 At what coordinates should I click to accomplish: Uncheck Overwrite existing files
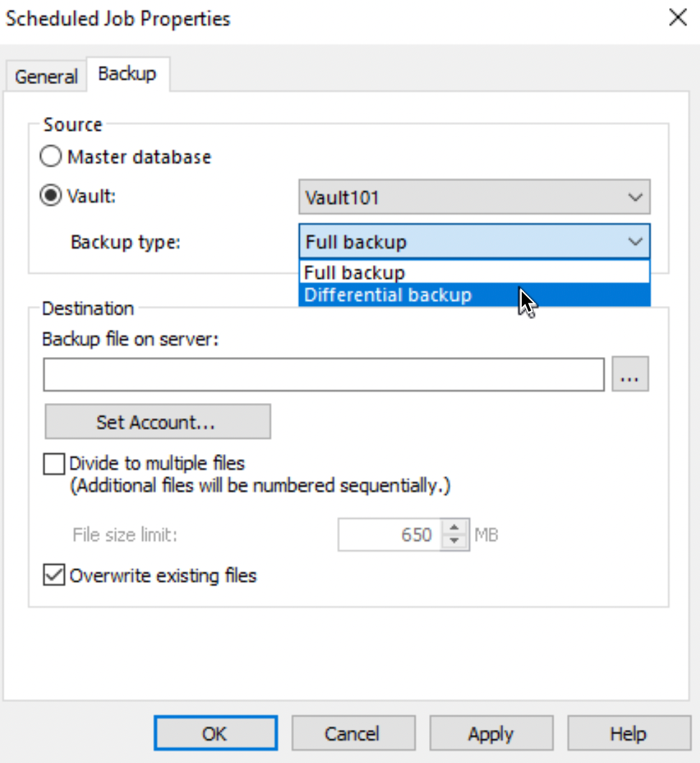tap(54, 575)
